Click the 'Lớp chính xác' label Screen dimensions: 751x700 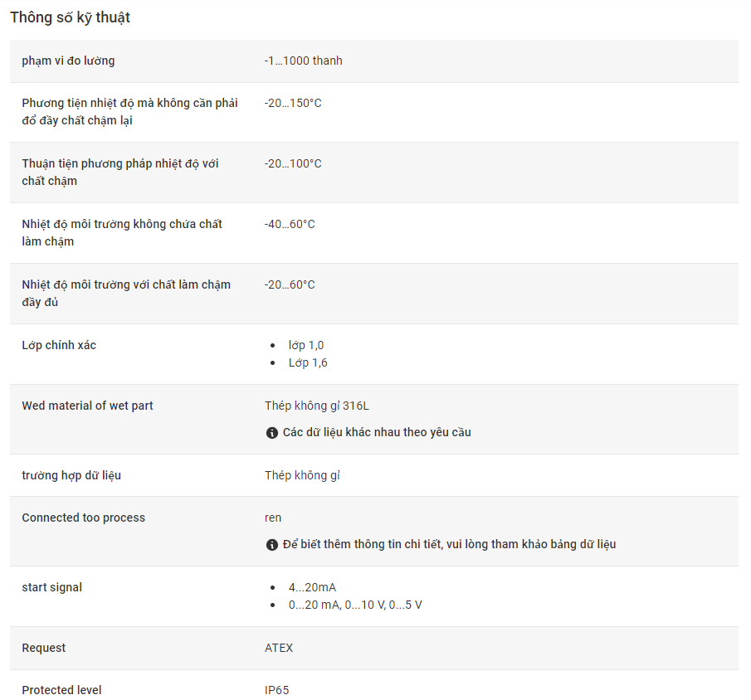point(59,345)
